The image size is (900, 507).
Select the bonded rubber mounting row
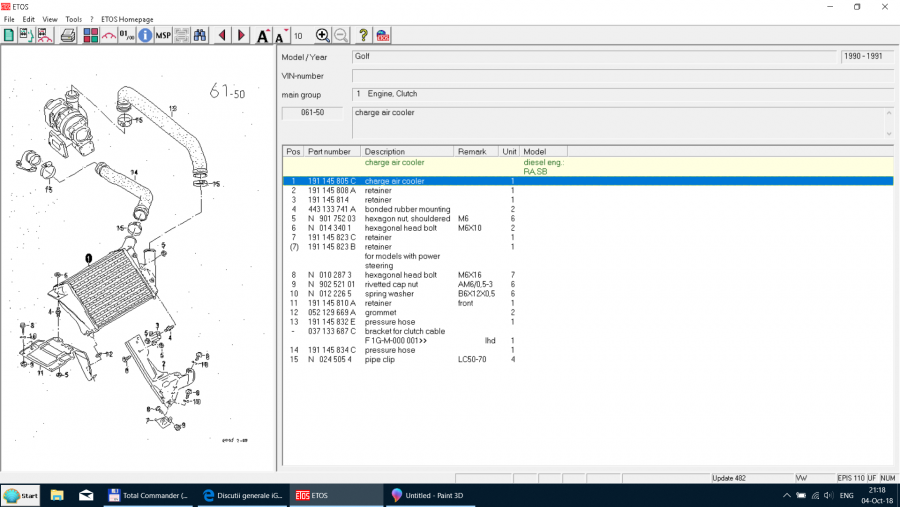[x=407, y=209]
